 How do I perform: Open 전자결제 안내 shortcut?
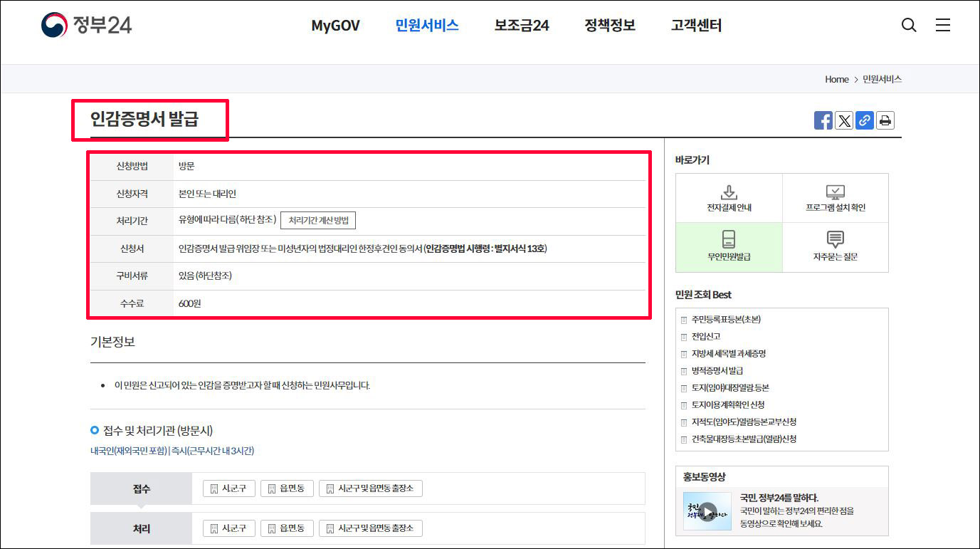[729, 199]
